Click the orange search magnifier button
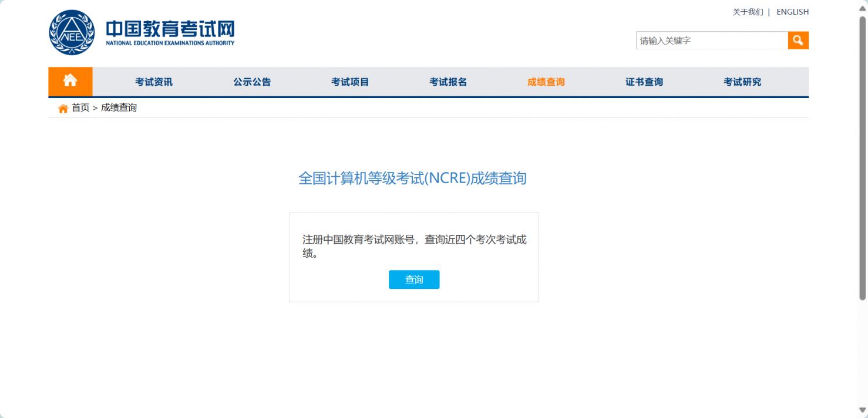The width and height of the screenshot is (868, 418). pyautogui.click(x=798, y=41)
